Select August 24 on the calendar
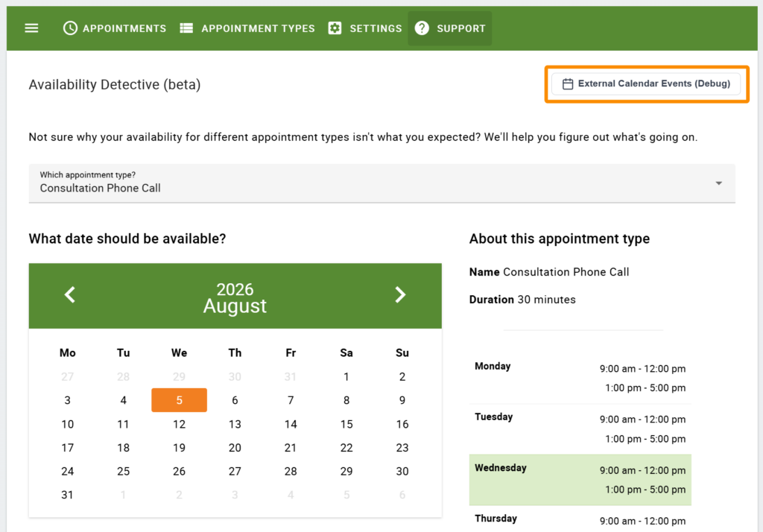This screenshot has width=763, height=532. [x=67, y=471]
